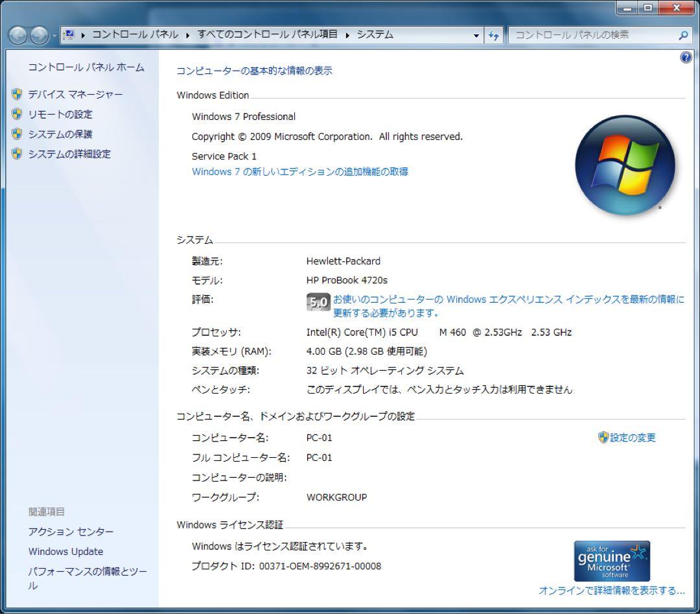Screen dimensions: 700x614
Task: Open パフォーマンスの情報とツール link
Action: pos(87,578)
